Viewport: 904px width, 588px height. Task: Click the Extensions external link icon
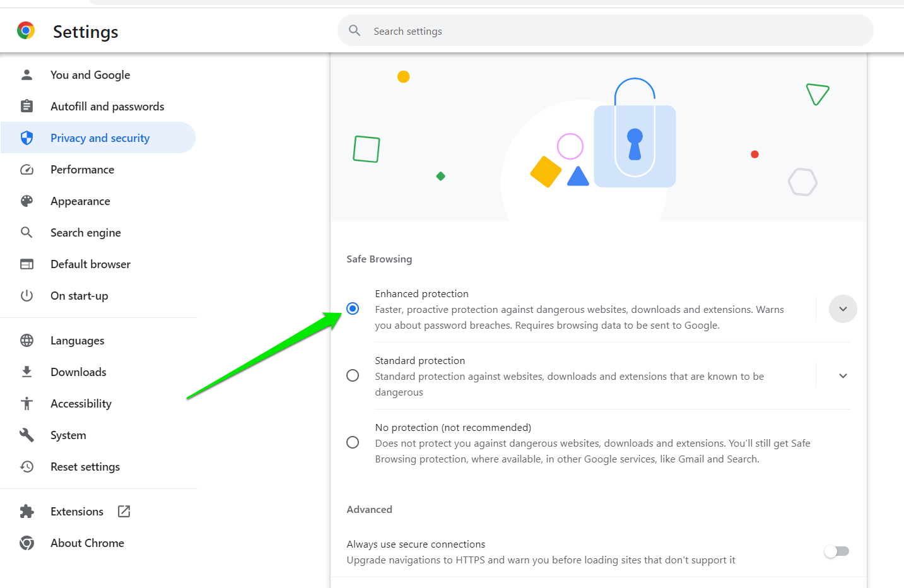(124, 512)
